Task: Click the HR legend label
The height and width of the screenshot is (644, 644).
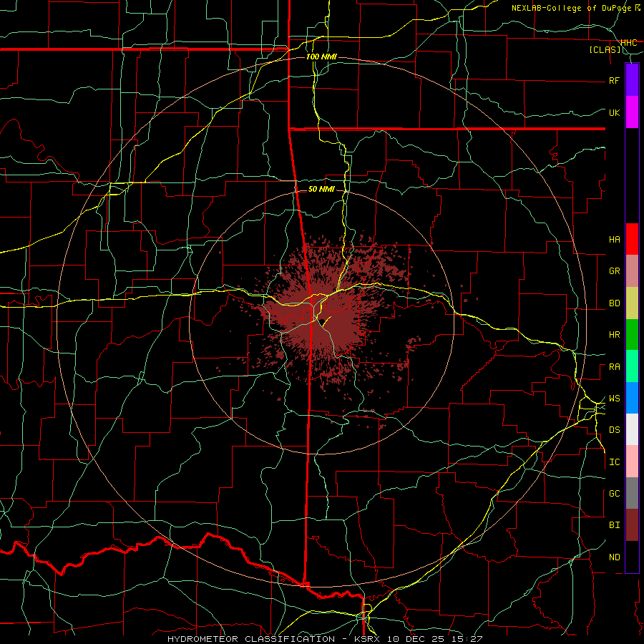Action: [615, 335]
